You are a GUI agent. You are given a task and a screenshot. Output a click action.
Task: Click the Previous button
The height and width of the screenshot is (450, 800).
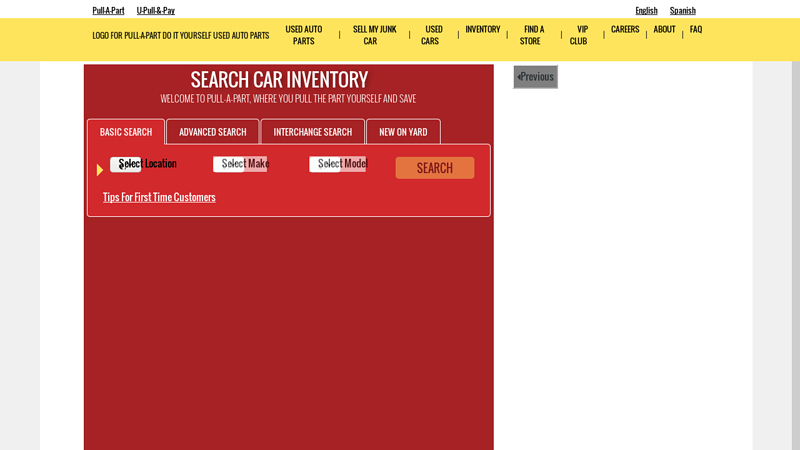[x=535, y=77]
